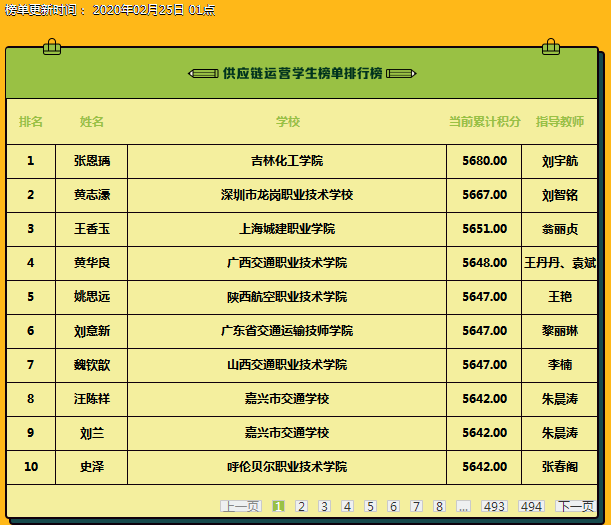Click the 当前累计积分 column header
The width and height of the screenshot is (611, 528).
(x=484, y=122)
